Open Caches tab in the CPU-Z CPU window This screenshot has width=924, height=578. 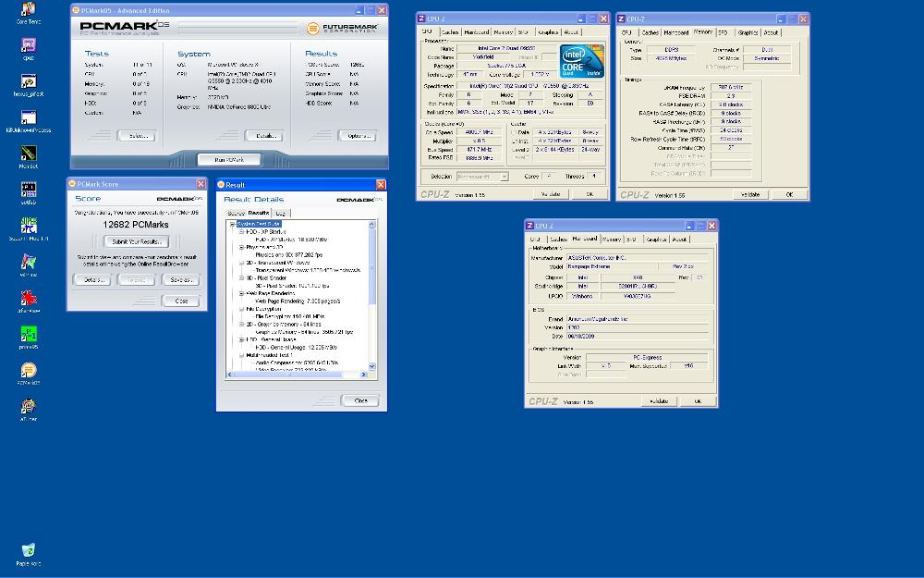pos(450,32)
